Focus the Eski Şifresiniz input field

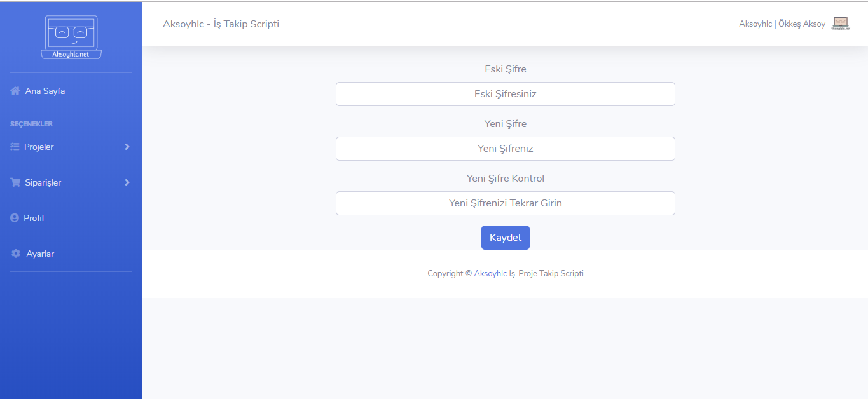pos(506,94)
